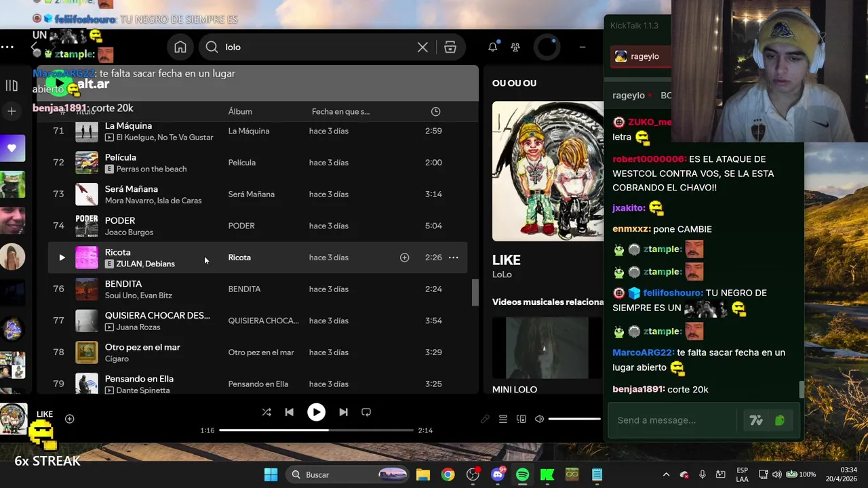This screenshot has width=868, height=488.
Task: Open the Liked Songs playlist tile
Action: point(12,148)
